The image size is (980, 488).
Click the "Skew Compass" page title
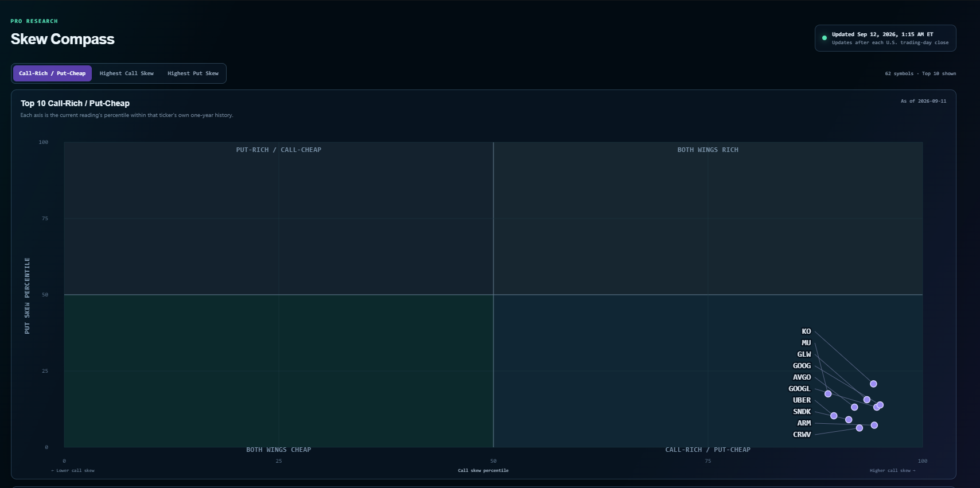point(63,39)
